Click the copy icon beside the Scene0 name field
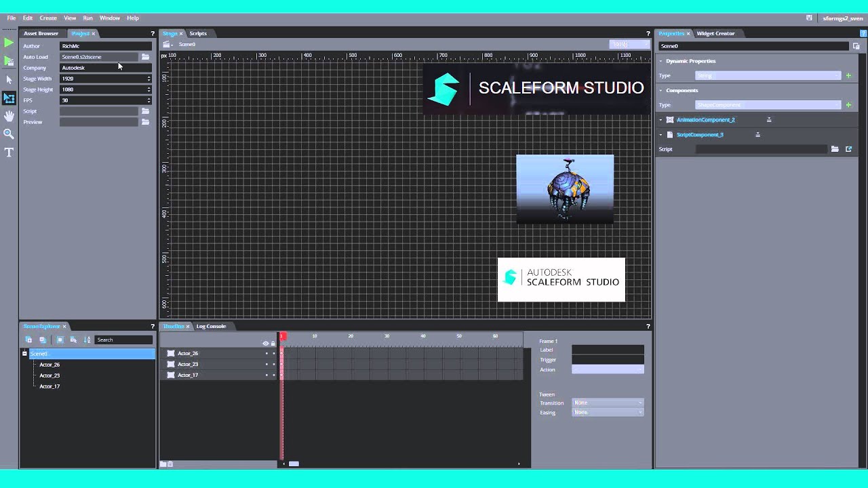This screenshot has height=488, width=868. 856,46
